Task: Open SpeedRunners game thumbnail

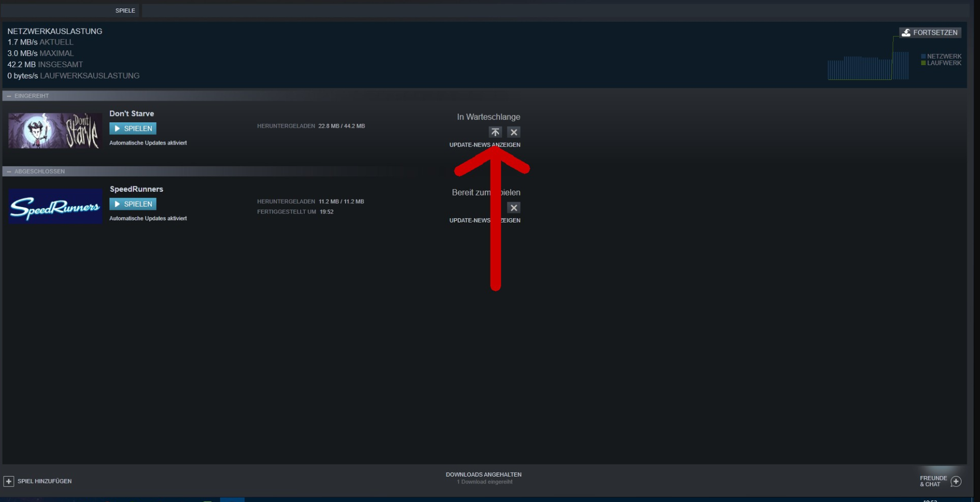Action: (55, 206)
